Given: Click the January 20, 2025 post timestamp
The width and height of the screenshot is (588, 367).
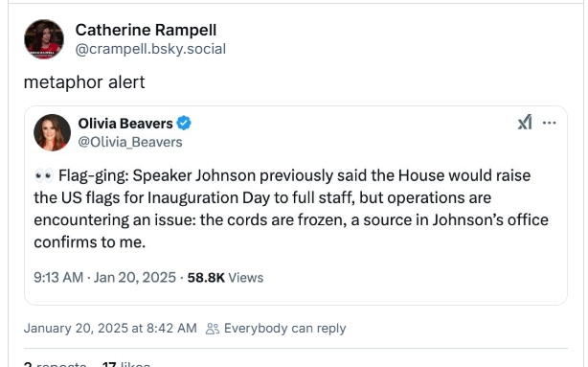Looking at the screenshot, I should coord(110,329).
